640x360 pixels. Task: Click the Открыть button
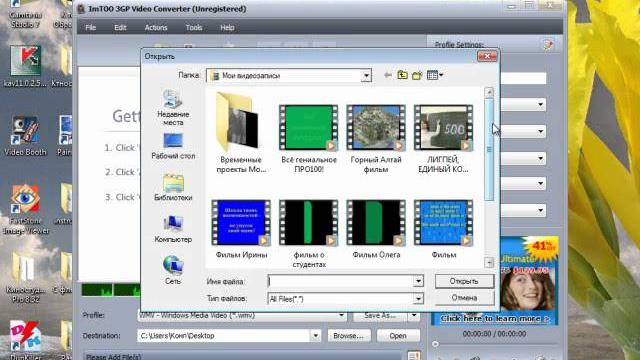pyautogui.click(x=464, y=281)
